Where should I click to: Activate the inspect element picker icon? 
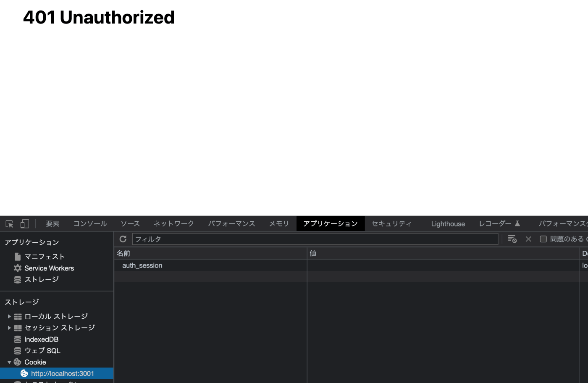[9, 224]
